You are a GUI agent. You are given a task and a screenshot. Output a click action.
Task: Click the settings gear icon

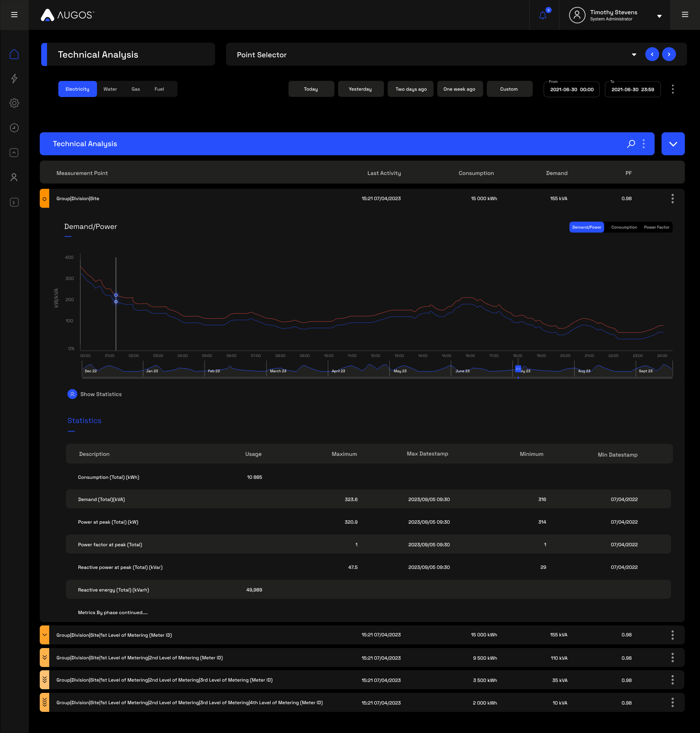point(14,103)
